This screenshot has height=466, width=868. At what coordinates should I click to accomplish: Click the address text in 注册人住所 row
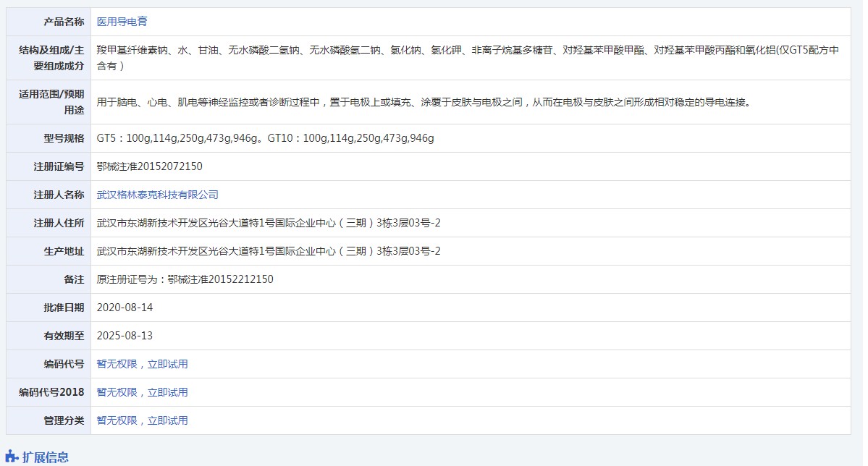(x=269, y=223)
